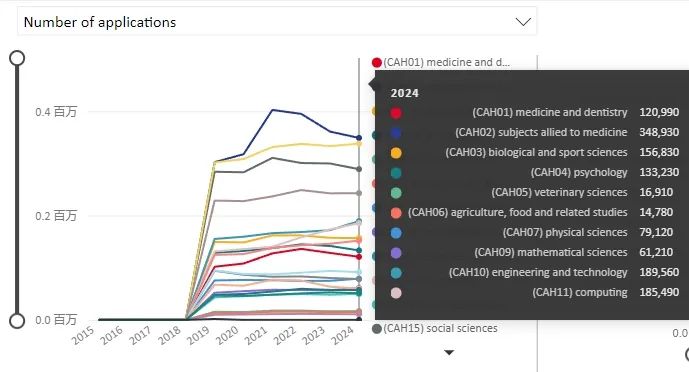Click the red CAH01 2024 data point
Viewport: 689px width, 372px height.
(x=359, y=256)
